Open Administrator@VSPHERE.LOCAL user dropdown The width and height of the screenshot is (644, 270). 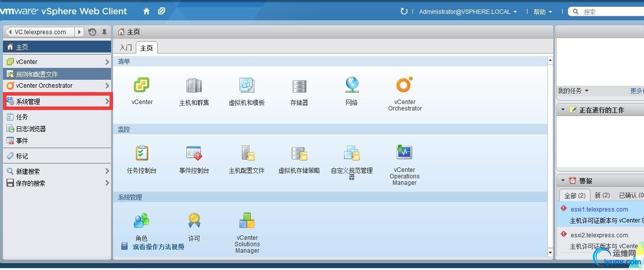(468, 12)
